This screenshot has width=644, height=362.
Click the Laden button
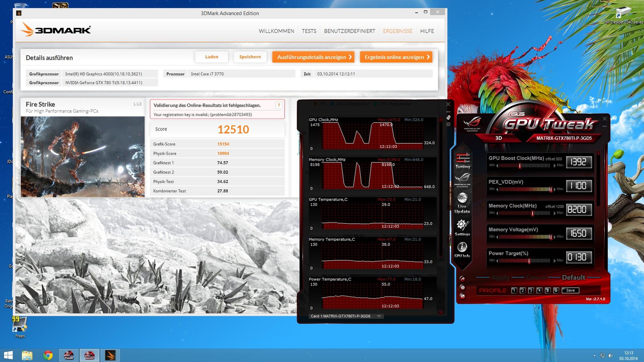(x=211, y=57)
